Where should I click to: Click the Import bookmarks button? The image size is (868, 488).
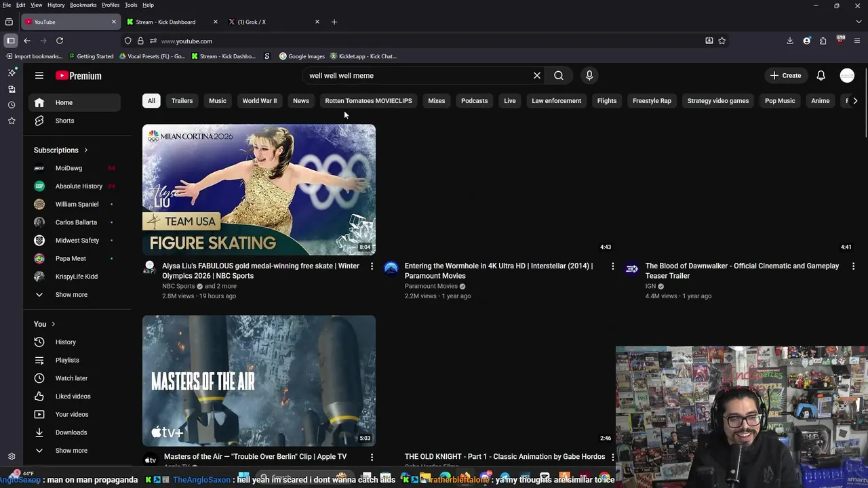click(34, 56)
